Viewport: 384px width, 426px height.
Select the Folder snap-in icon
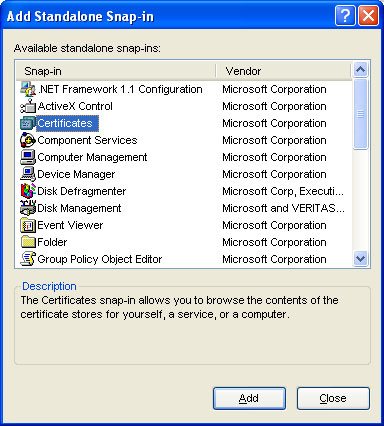pos(28,242)
